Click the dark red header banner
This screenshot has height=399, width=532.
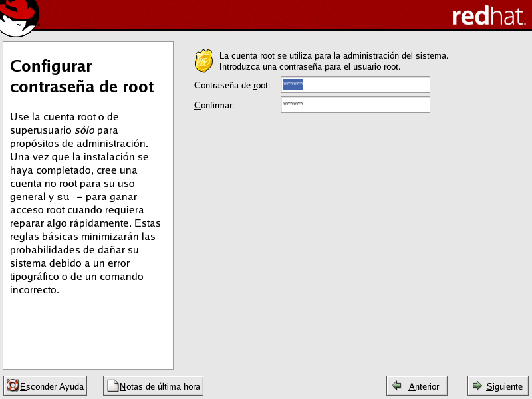pos(266,15)
